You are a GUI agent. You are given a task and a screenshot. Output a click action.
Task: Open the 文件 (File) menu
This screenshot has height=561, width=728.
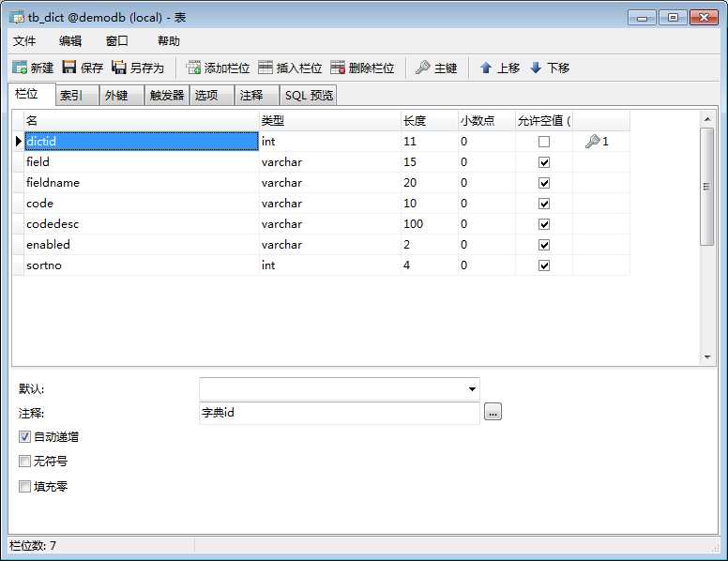[x=24, y=41]
